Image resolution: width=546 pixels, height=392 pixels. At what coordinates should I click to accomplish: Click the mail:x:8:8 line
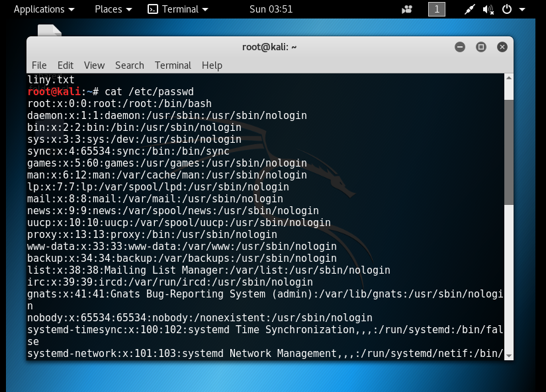point(156,198)
